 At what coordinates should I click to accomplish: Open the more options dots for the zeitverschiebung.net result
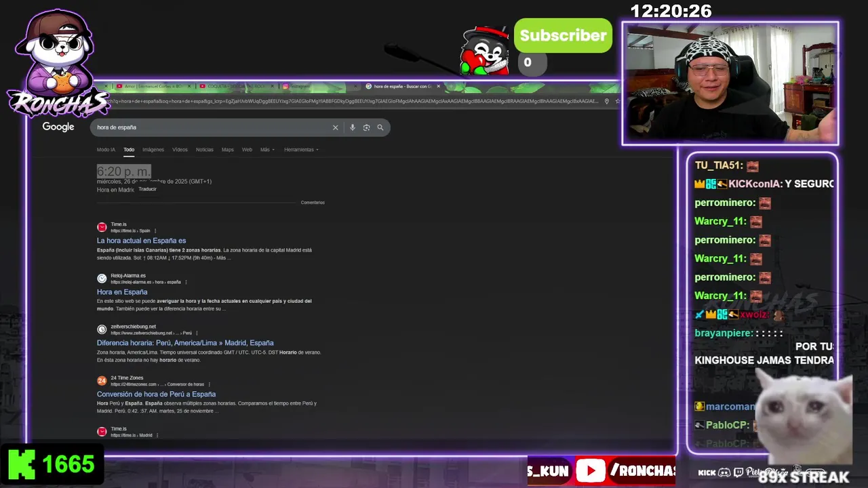[x=198, y=333]
